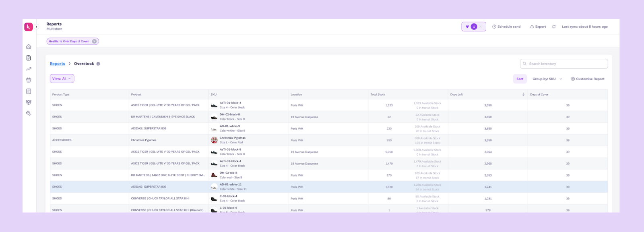Click the AD-01-white-11 shoe thumbnail
Viewport: 644px width, 232px height.
214,187
